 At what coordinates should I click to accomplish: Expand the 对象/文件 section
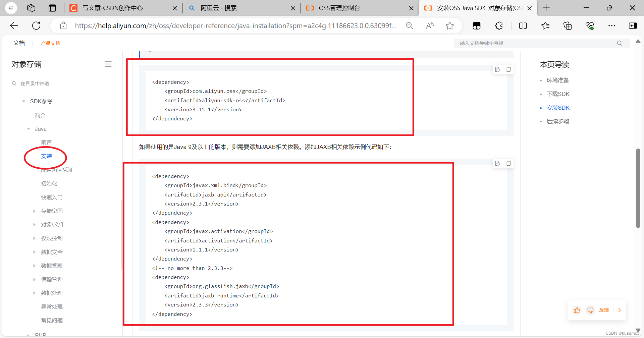click(x=34, y=225)
